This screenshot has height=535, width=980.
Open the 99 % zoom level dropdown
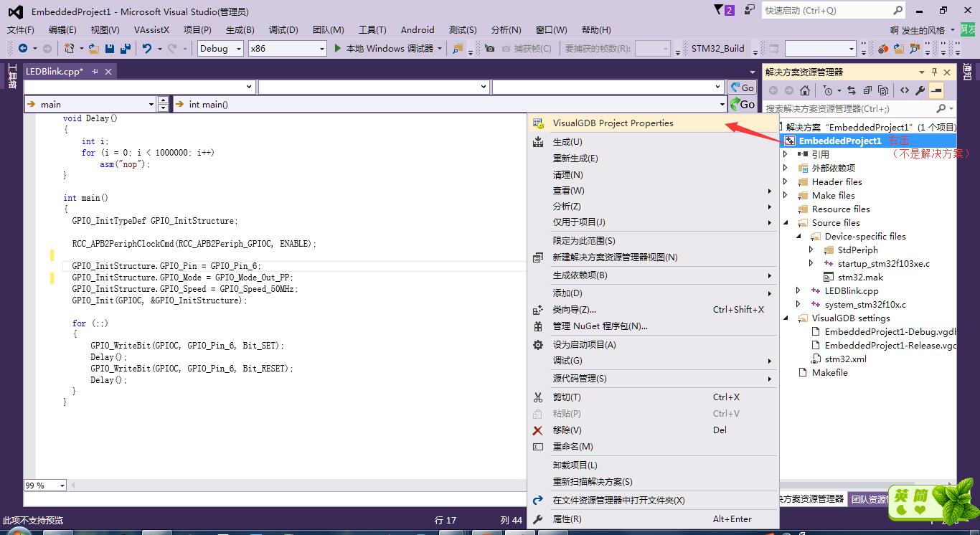pos(45,486)
